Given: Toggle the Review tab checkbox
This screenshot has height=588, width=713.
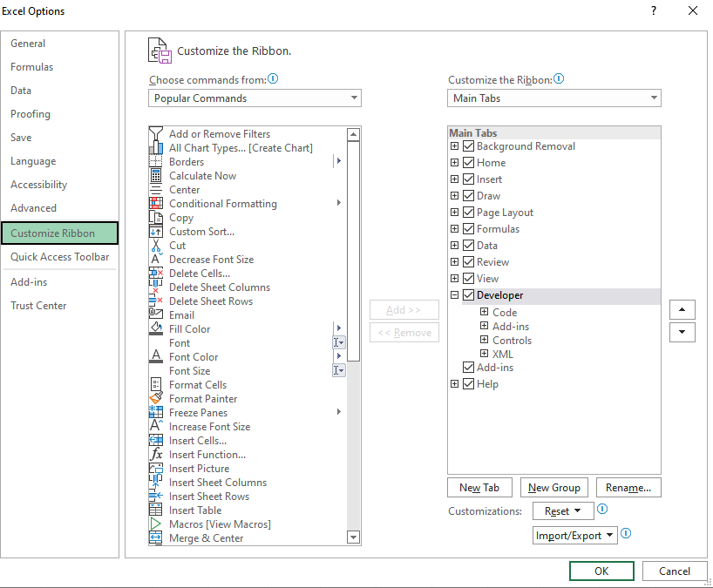Looking at the screenshot, I should [468, 261].
